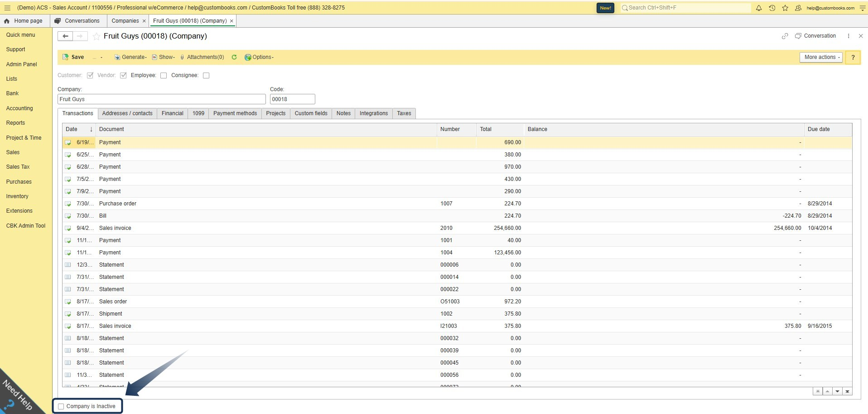
Task: Click the notifications bell icon
Action: click(x=759, y=8)
